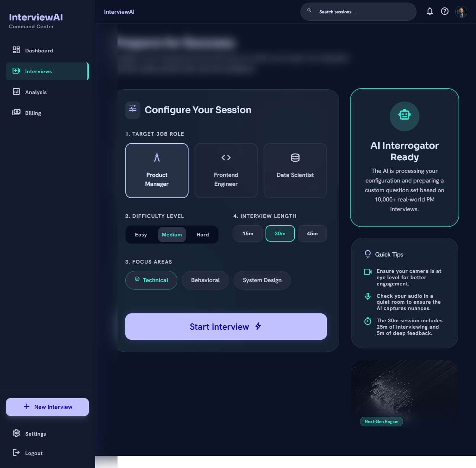Image resolution: width=476 pixels, height=468 pixels.
Task: Click the Data Scientist database icon
Action: (295, 158)
